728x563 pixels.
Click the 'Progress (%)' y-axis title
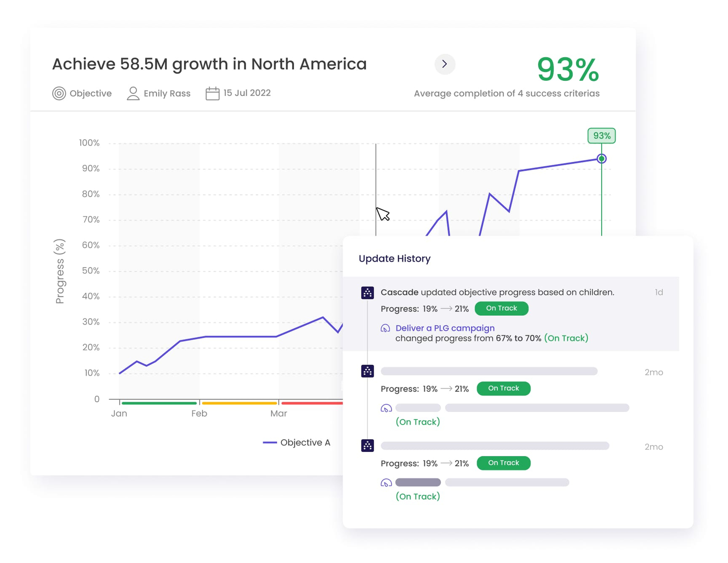(x=60, y=271)
